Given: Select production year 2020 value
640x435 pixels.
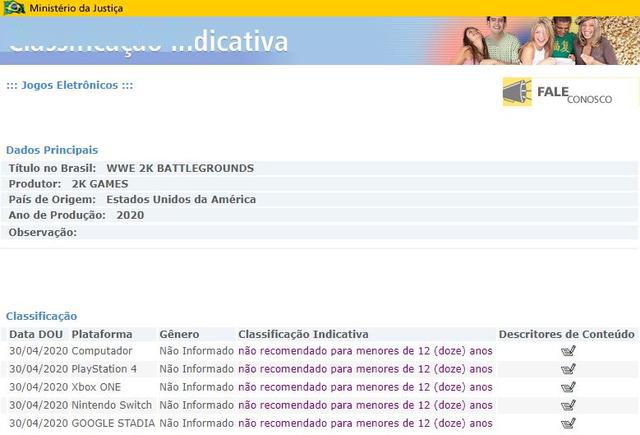Looking at the screenshot, I should pyautogui.click(x=130, y=215).
